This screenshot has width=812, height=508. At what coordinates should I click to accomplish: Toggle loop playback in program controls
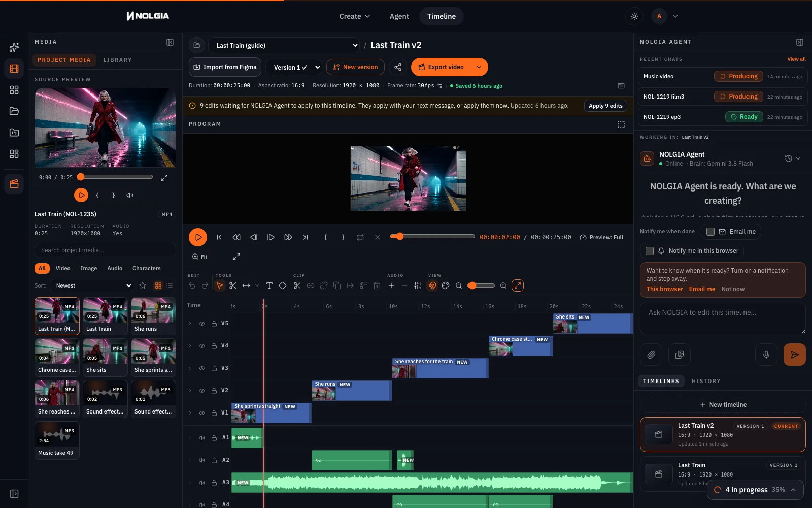click(x=360, y=237)
